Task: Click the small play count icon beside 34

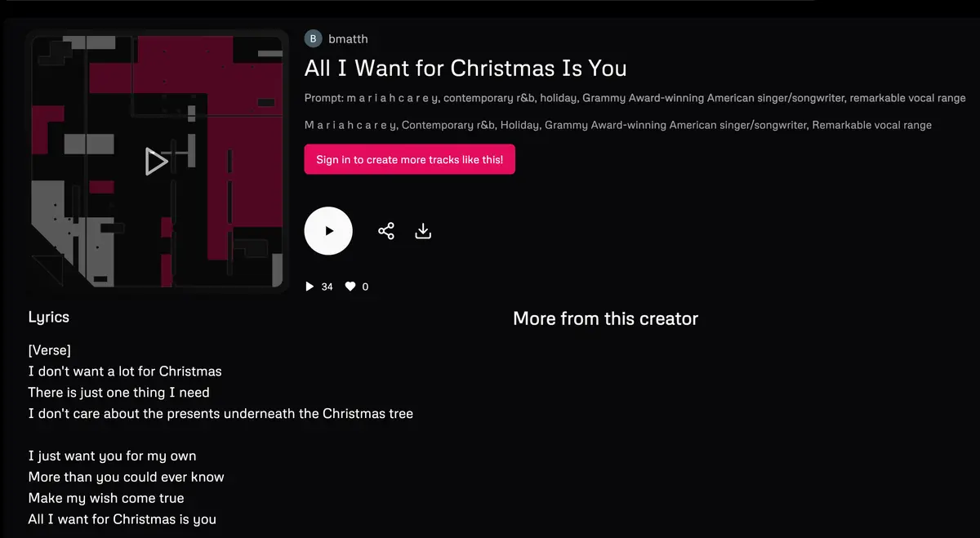Action: point(310,287)
